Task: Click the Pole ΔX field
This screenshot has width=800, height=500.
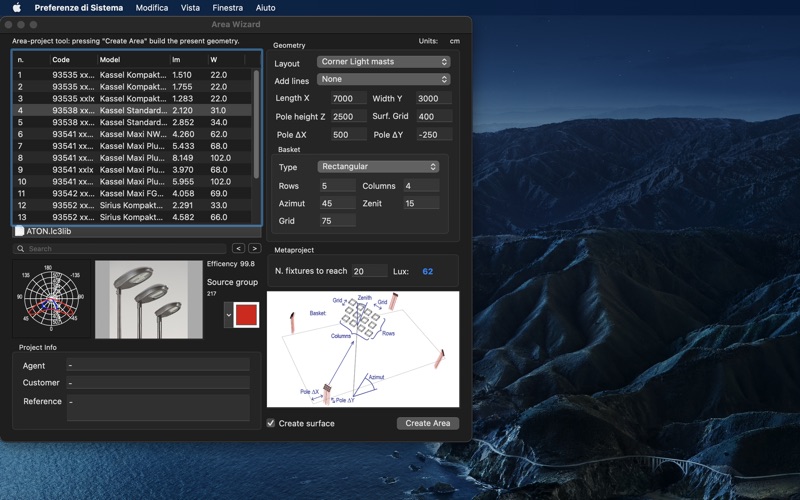Action: (348, 135)
